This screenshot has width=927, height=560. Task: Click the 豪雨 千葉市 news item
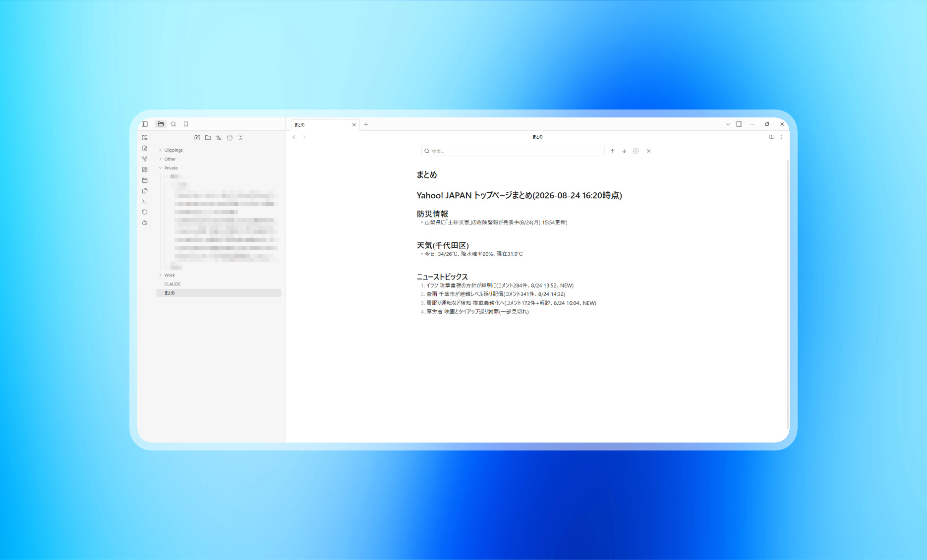tap(496, 294)
